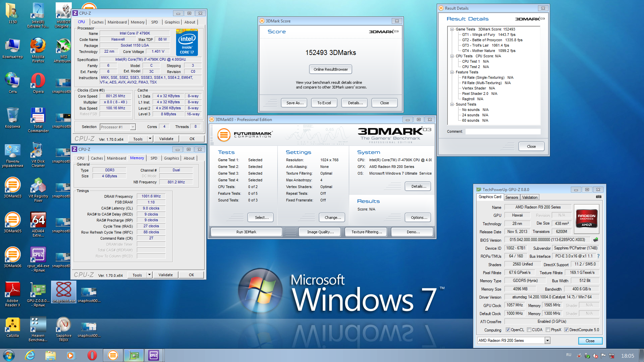
Task: Open the Total Commander desktop icon
Action: click(38, 120)
